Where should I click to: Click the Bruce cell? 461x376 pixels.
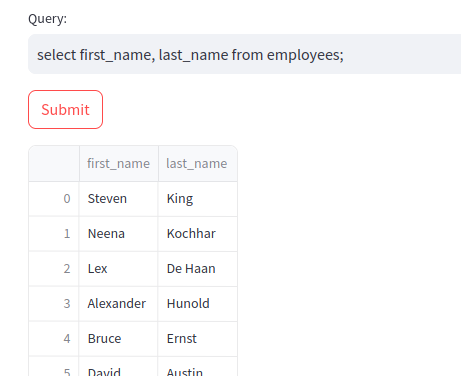[119, 339]
